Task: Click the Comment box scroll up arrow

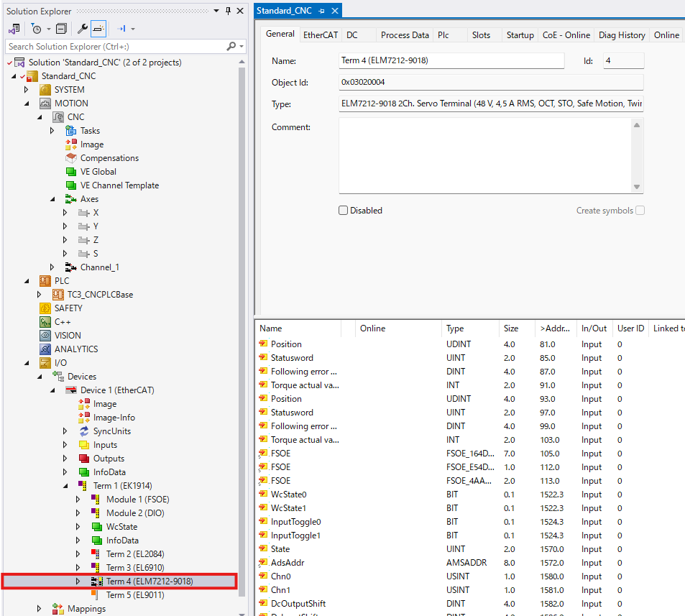Action: point(637,125)
